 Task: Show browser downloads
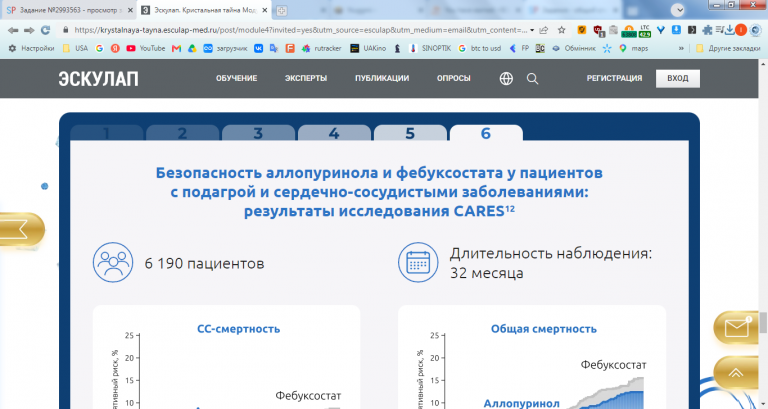point(729,30)
